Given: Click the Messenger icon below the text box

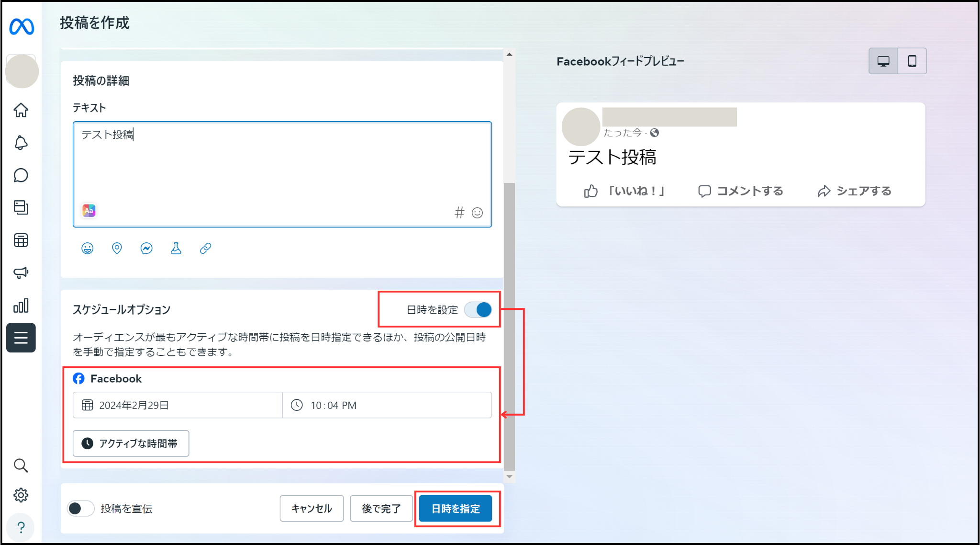Looking at the screenshot, I should coord(146,248).
